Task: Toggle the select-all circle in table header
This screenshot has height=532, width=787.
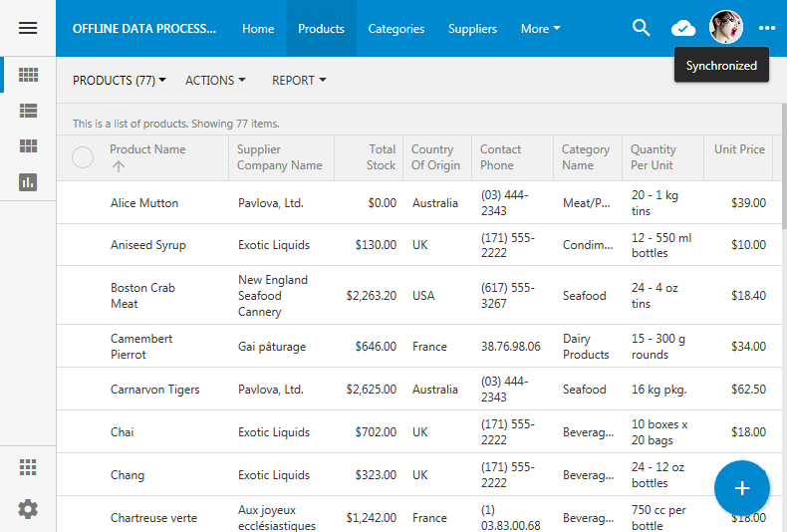Action: [83, 157]
